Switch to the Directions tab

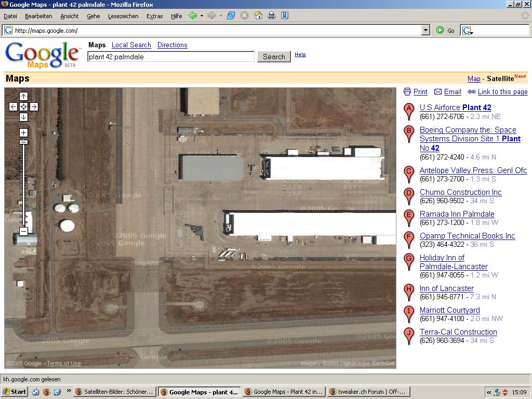coord(172,45)
